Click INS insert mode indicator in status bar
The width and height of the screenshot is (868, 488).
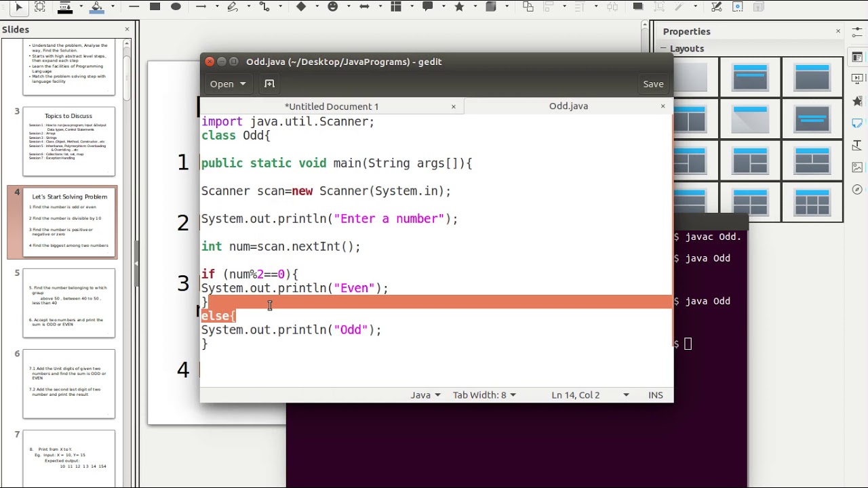(655, 394)
